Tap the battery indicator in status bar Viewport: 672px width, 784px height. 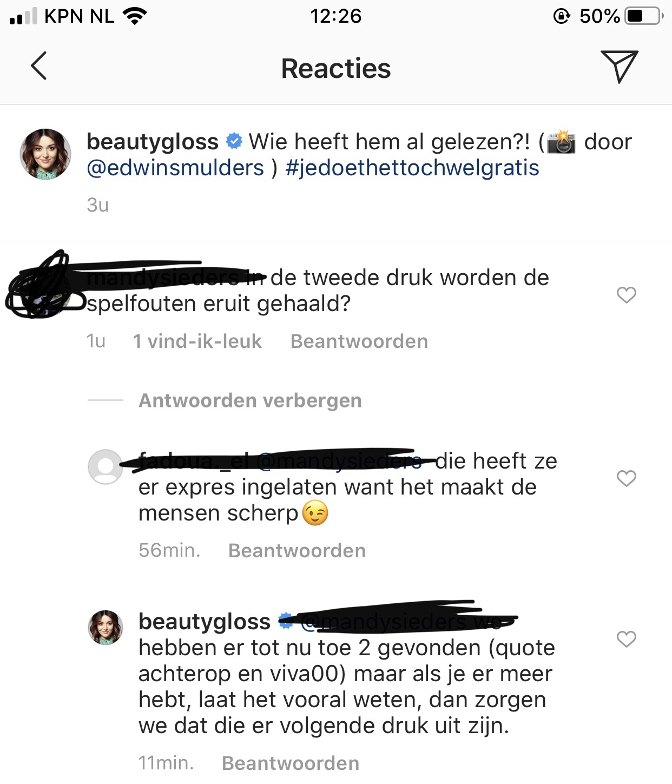click(644, 16)
